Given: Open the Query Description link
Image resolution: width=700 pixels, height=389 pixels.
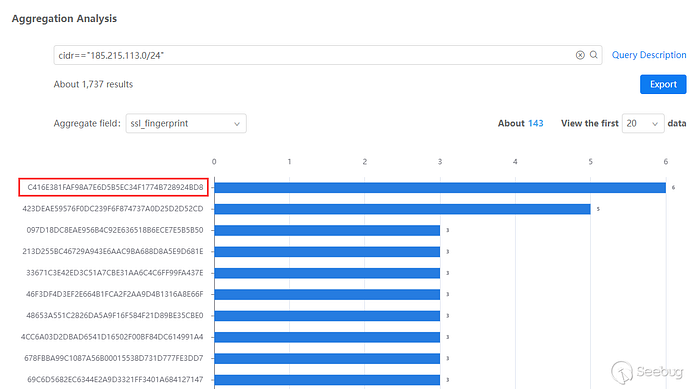Looking at the screenshot, I should tap(649, 55).
